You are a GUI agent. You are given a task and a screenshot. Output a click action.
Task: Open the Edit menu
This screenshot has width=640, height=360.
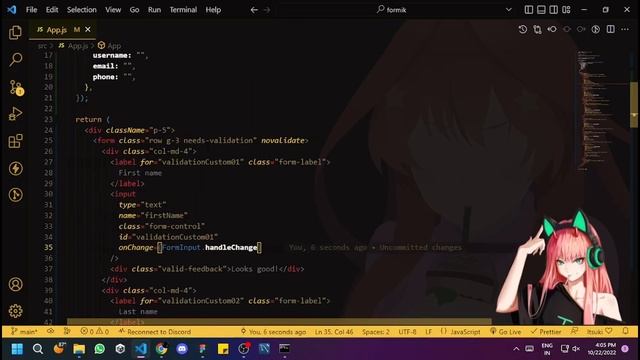point(52,10)
